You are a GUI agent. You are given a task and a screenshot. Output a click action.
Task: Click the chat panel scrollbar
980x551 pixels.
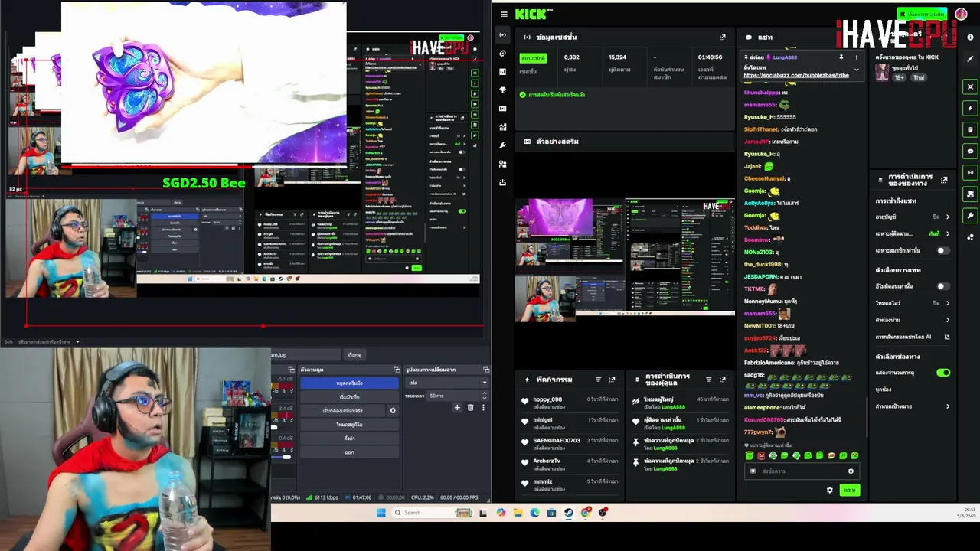click(x=867, y=417)
